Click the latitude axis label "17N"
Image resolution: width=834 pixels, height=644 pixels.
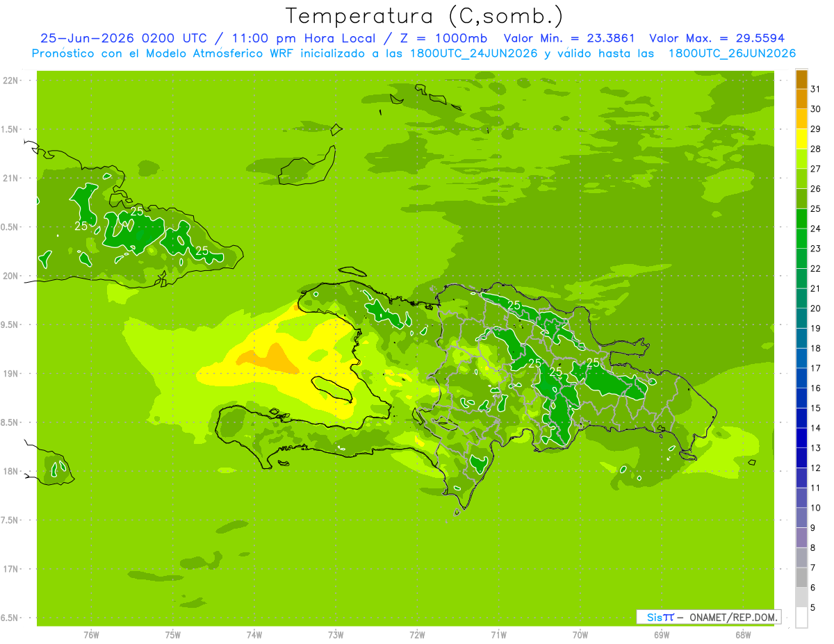coord(10,569)
